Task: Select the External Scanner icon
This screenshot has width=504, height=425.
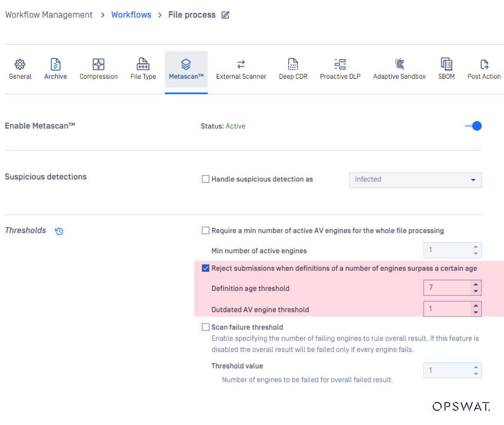Action: coord(241,64)
